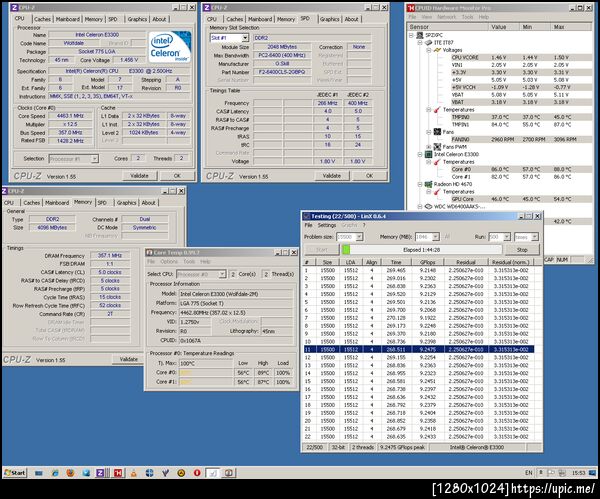Click the Windows Start button

click(15, 473)
